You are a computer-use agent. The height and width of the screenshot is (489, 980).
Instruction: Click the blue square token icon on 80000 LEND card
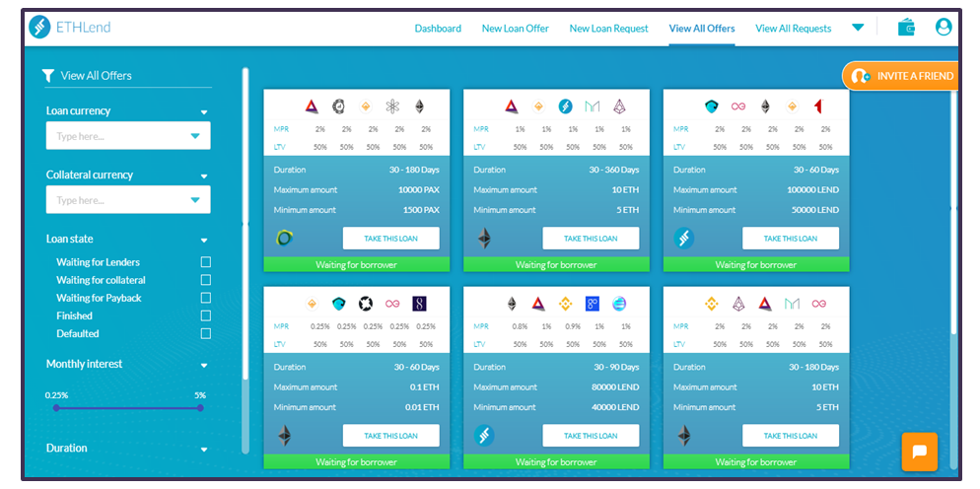pos(592,304)
